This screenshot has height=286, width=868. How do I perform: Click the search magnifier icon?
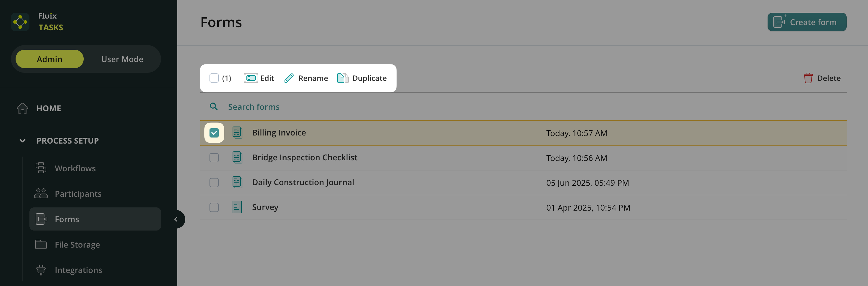(214, 107)
